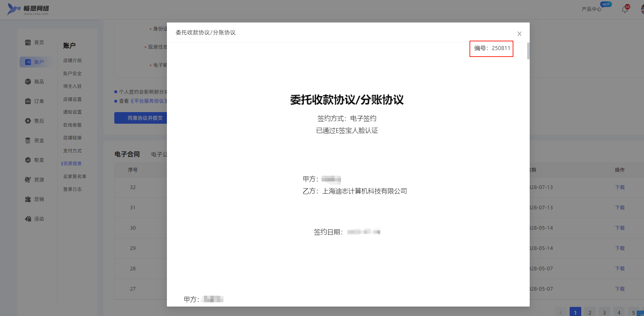Go to pagination page 2
The image size is (644, 316).
pos(590,312)
